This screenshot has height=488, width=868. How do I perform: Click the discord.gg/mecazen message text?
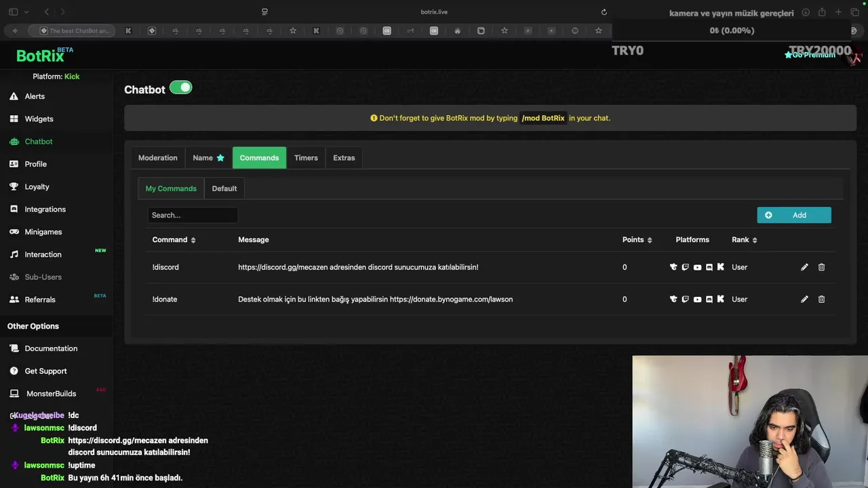358,267
